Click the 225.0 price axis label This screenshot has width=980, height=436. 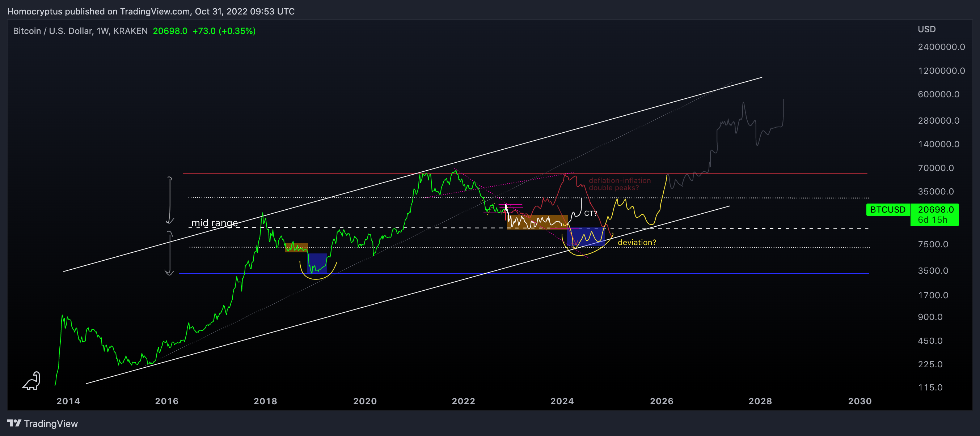pyautogui.click(x=930, y=364)
